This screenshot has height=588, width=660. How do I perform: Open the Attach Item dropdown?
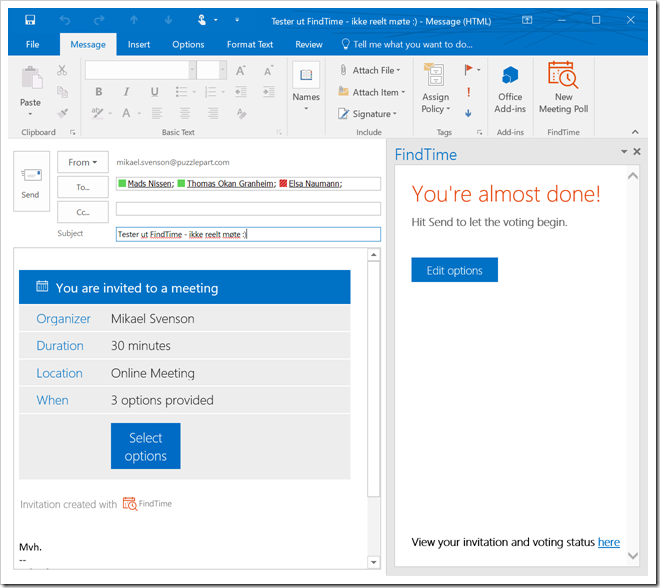click(x=372, y=92)
